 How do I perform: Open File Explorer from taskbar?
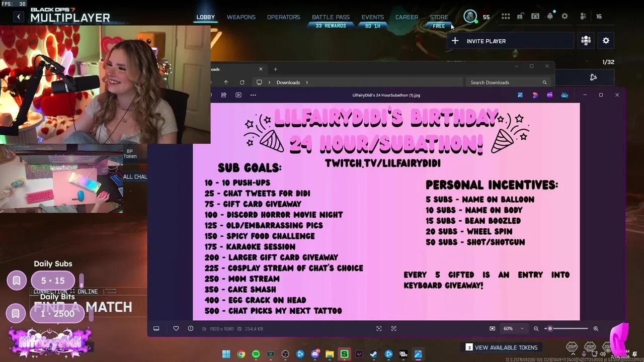click(330, 354)
